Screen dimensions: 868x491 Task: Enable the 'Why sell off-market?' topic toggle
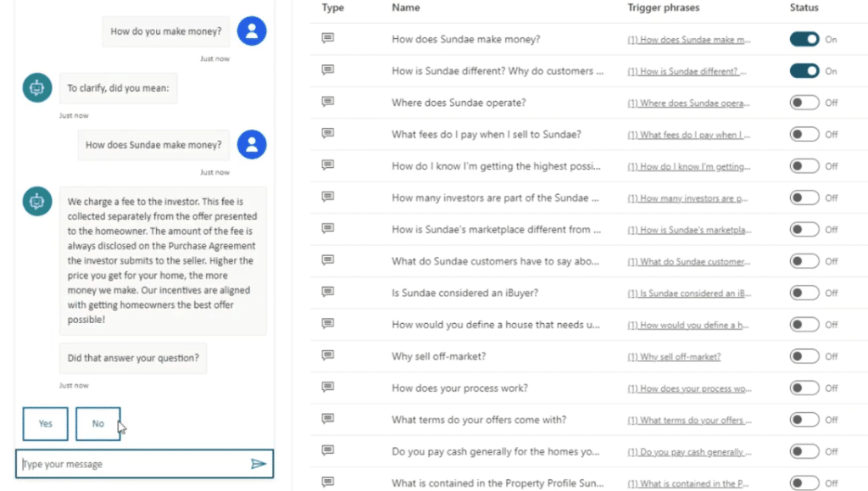804,356
